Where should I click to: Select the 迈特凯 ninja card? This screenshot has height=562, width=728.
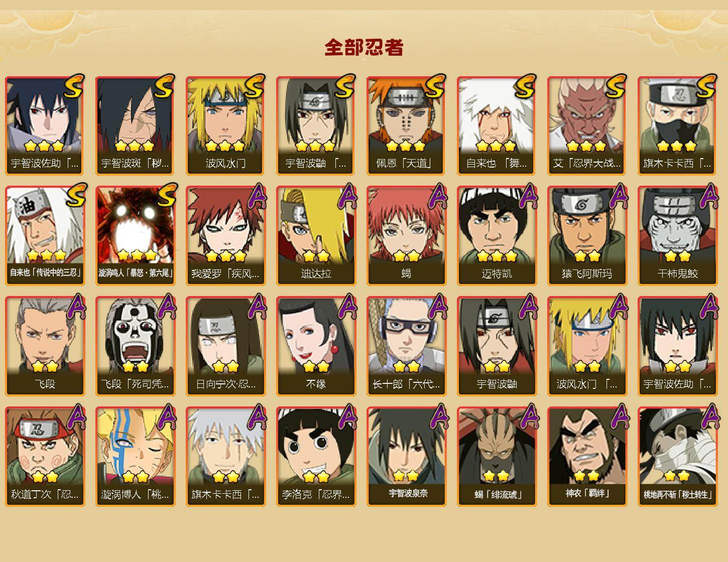coord(497,236)
